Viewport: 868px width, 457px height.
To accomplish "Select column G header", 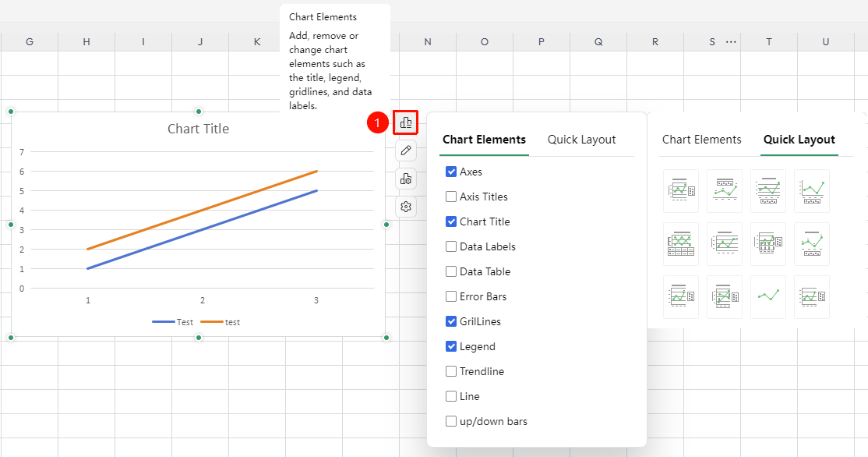I will click(30, 42).
